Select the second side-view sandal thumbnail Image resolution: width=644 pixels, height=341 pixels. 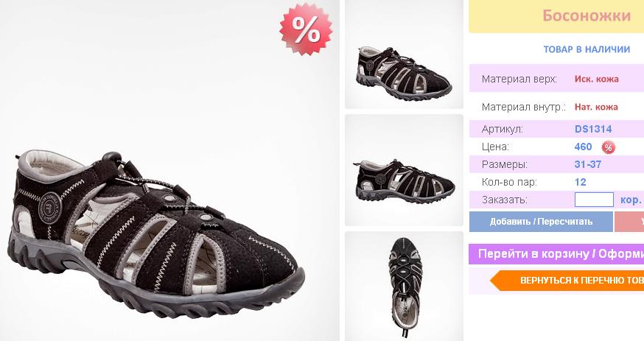click(x=404, y=170)
